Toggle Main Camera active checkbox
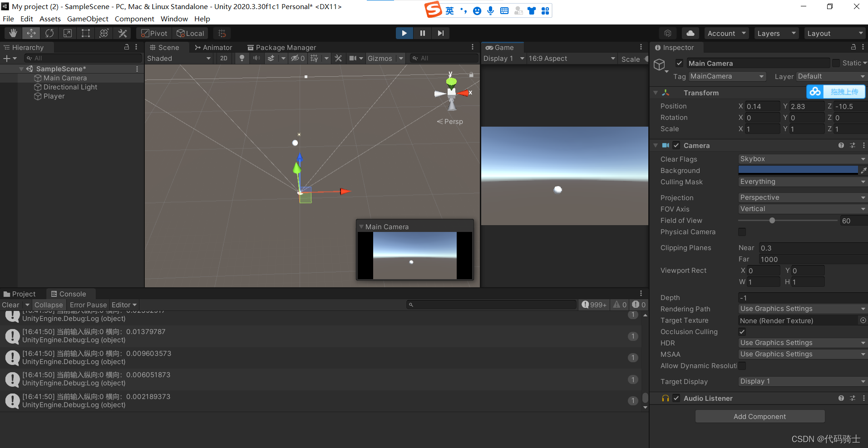Image resolution: width=868 pixels, height=448 pixels. click(679, 63)
